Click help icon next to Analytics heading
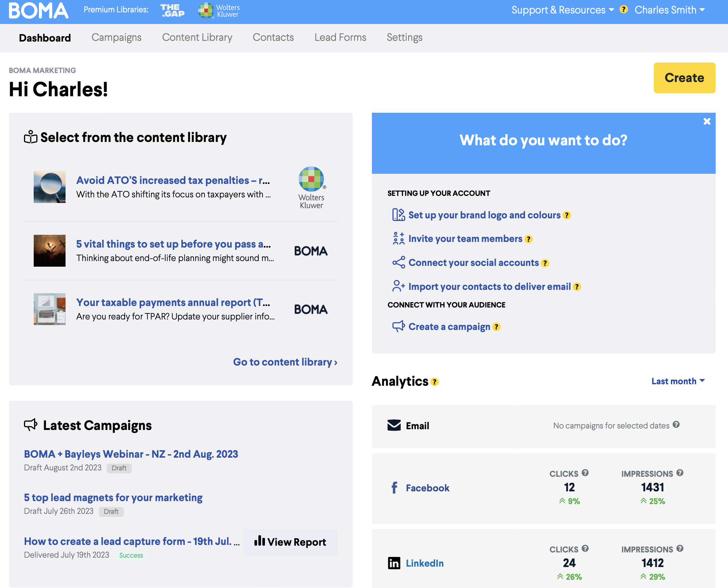Viewport: 728px width, 588px height. pos(434,382)
